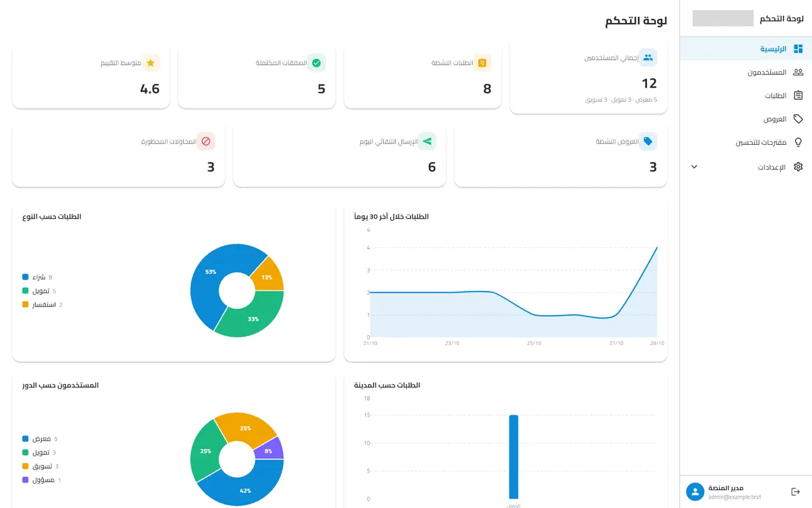Toggle معرض legend entry in role chart
The width and height of the screenshot is (812, 508).
tap(40, 439)
